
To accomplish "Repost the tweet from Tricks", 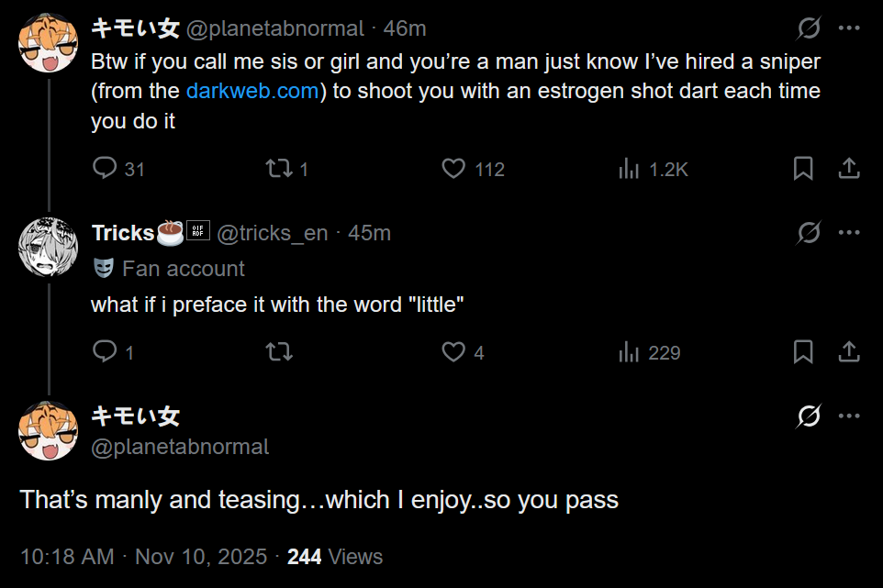I will pos(278,352).
